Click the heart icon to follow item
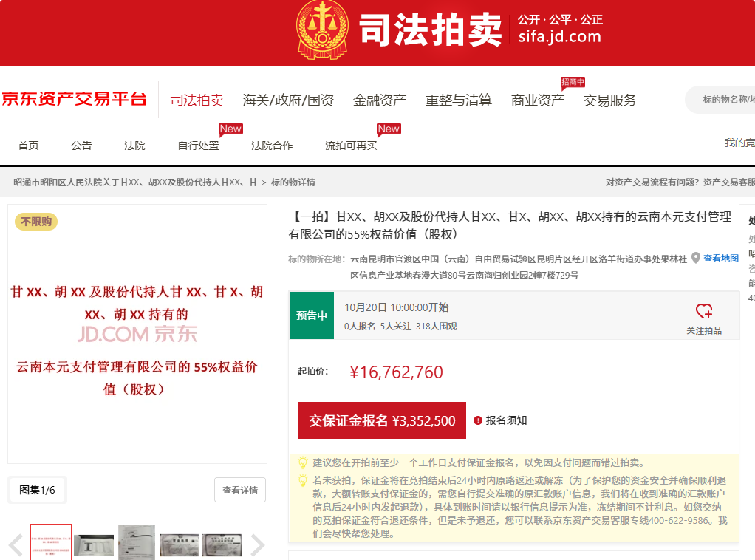 704,310
